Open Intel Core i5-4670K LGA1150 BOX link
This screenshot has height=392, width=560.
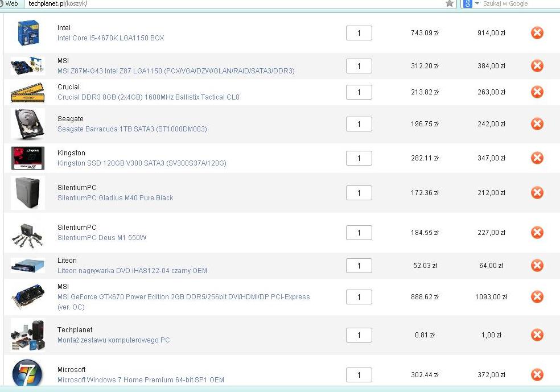coord(111,38)
